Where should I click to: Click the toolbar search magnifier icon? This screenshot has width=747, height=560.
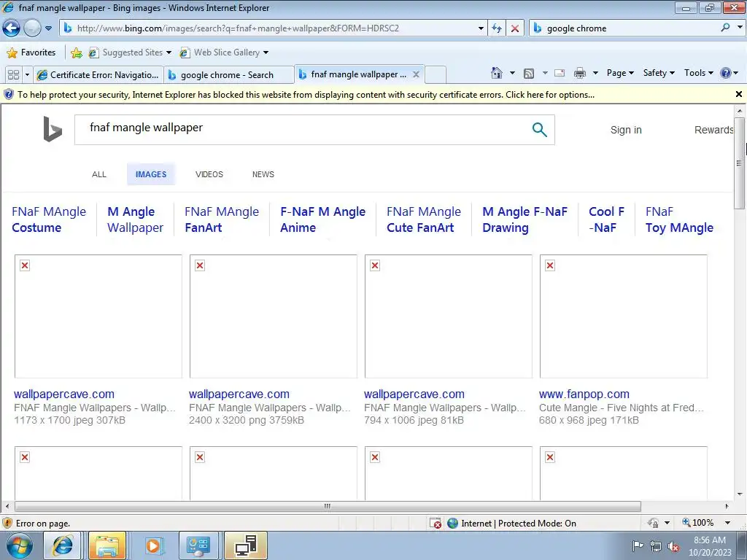[725, 28]
